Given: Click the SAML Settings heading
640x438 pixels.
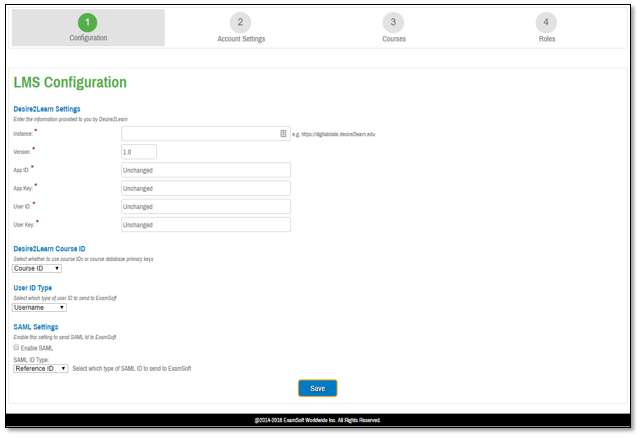Looking at the screenshot, I should coord(36,327).
